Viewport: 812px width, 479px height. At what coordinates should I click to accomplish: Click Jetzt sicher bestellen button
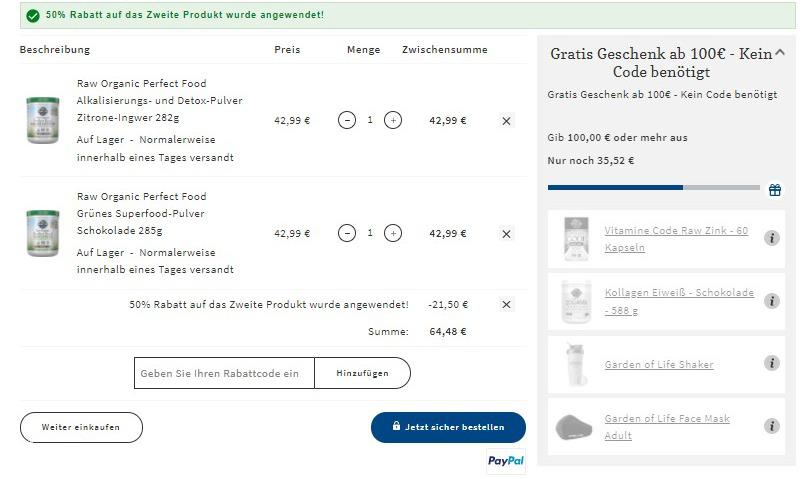tap(448, 427)
